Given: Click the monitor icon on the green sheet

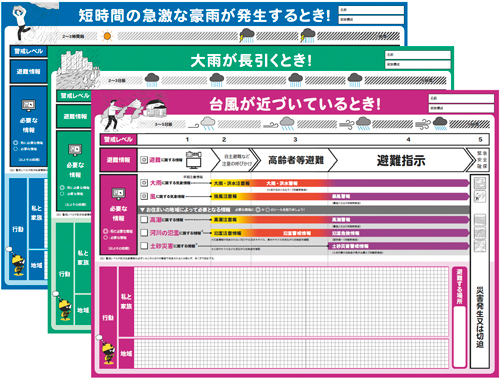Looking at the screenshot, I should pyautogui.click(x=75, y=150).
